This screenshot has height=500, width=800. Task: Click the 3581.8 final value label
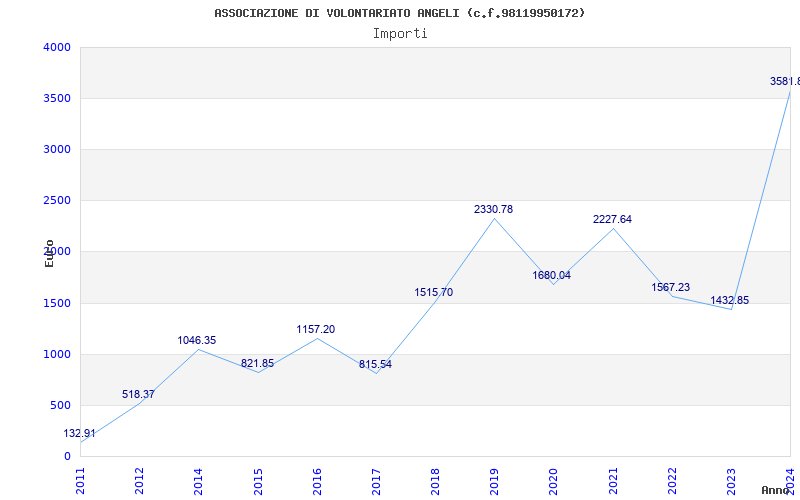click(785, 82)
